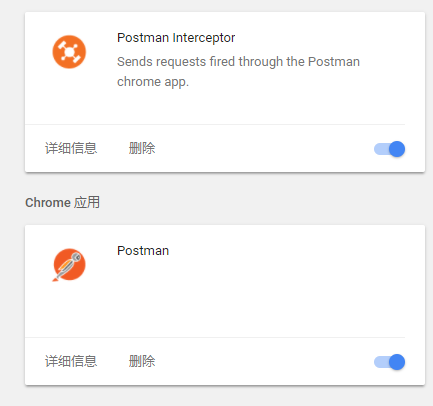Disable the Postman Interceptor extension toggle
Screen dimensions: 433x406
click(x=389, y=149)
